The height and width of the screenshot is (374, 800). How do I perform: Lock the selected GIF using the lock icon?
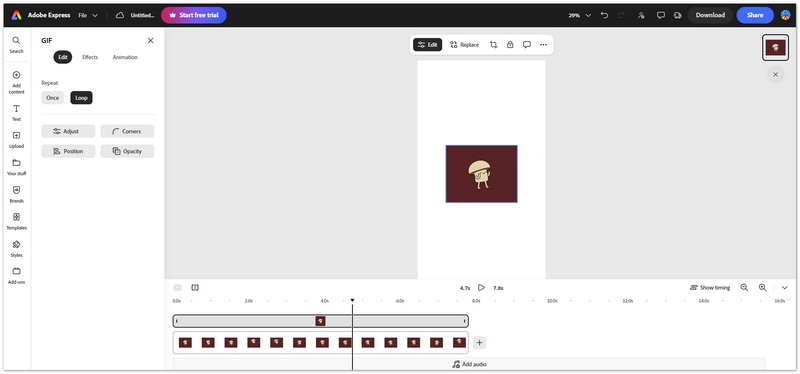coord(510,44)
